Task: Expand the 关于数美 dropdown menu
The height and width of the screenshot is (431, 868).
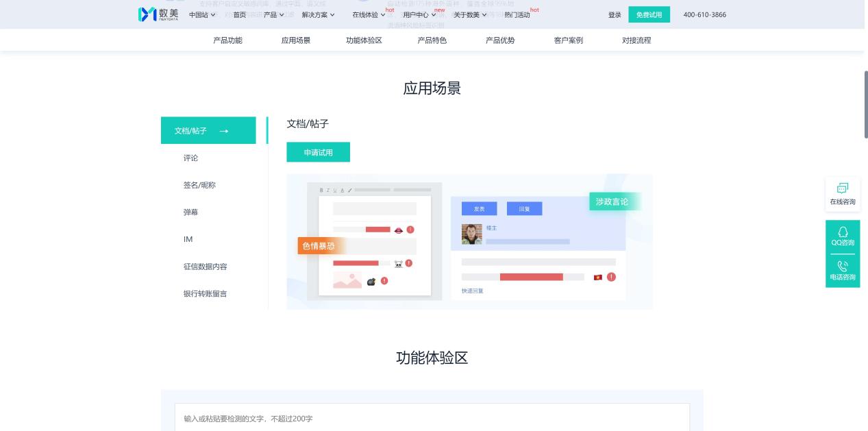Action: pyautogui.click(x=470, y=14)
